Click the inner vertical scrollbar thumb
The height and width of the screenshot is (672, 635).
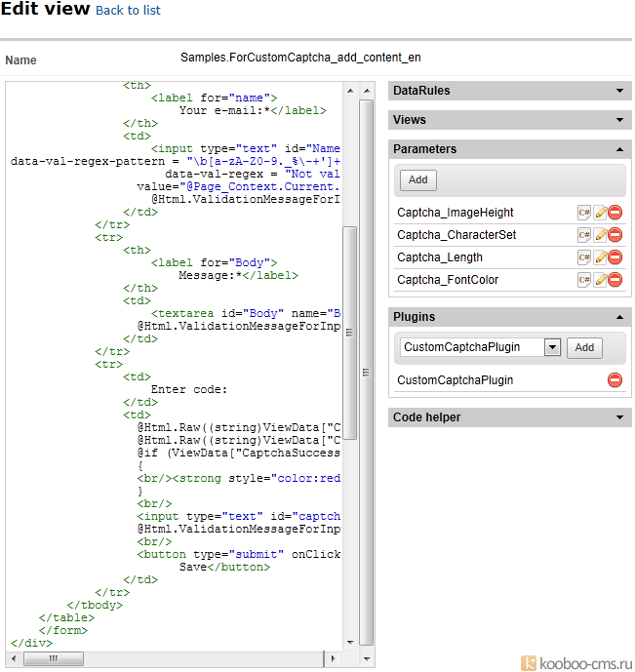pyautogui.click(x=350, y=333)
